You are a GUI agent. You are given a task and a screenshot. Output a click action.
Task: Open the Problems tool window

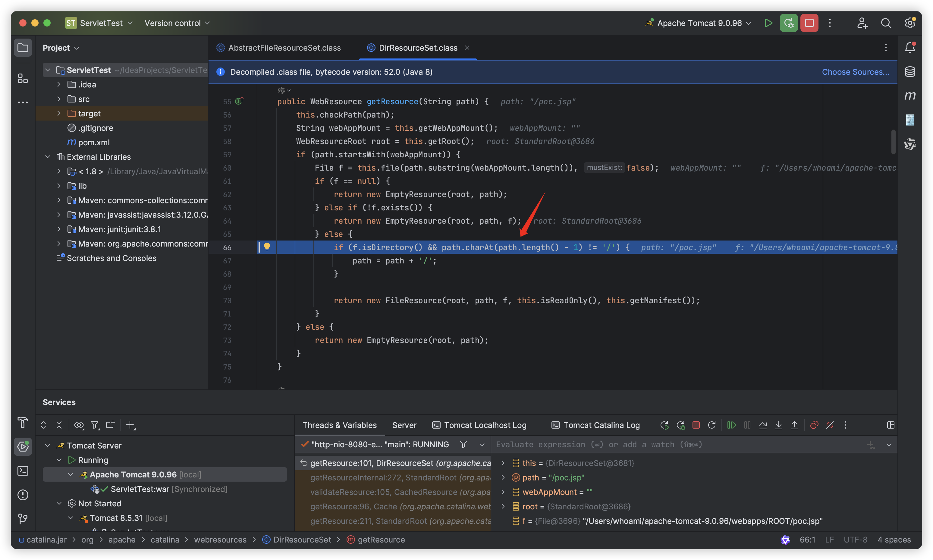[23, 495]
